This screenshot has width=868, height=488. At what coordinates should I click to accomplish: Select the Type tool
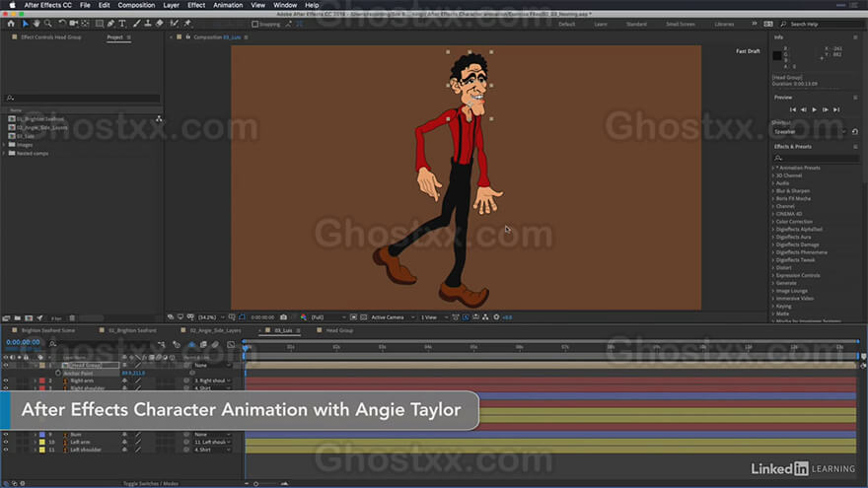point(122,24)
